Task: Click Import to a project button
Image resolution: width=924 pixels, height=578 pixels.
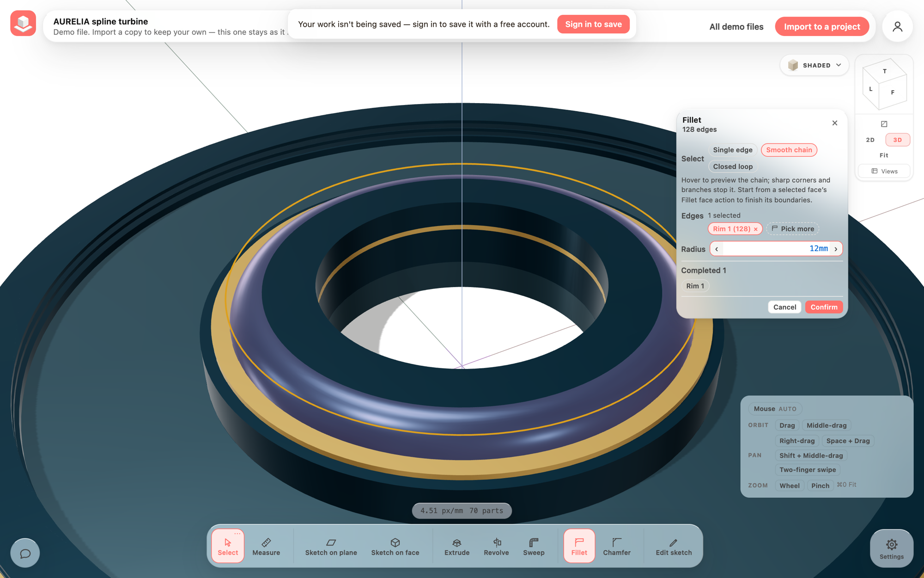Action: click(822, 26)
